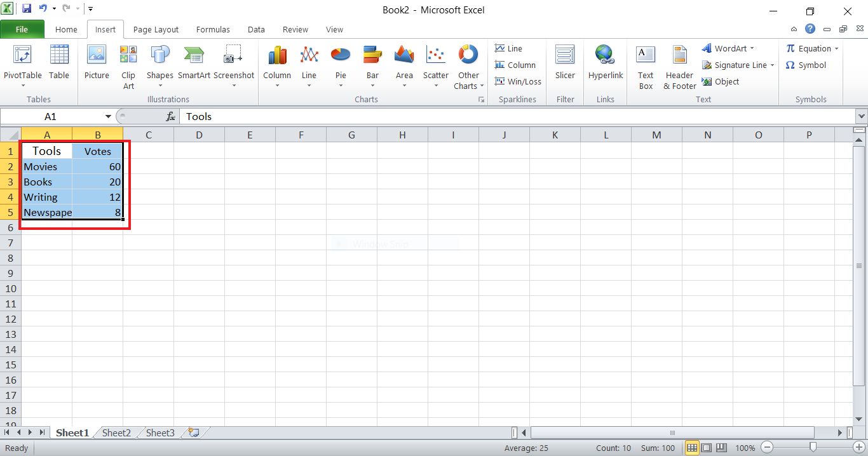Insert a Scatter chart
Image resolution: width=868 pixels, height=456 pixels.
click(x=436, y=67)
